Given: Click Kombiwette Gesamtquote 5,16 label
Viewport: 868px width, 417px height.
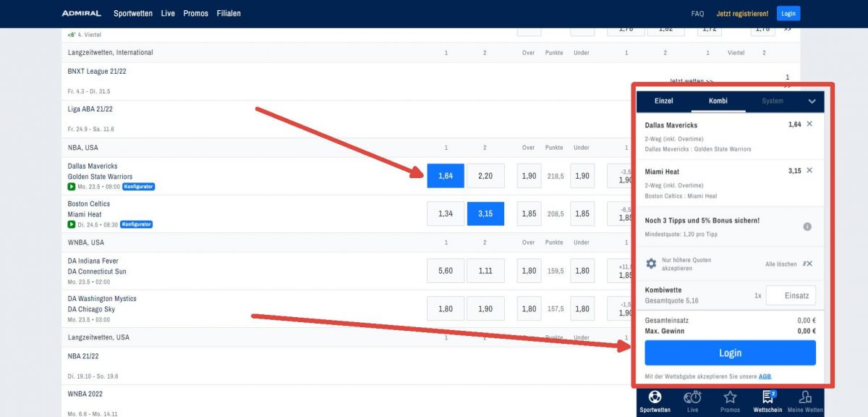Looking at the screenshot, I should tap(672, 295).
